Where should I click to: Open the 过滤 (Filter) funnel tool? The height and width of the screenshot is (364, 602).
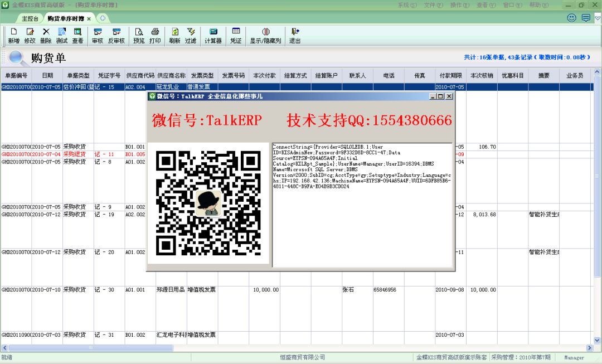click(x=191, y=36)
